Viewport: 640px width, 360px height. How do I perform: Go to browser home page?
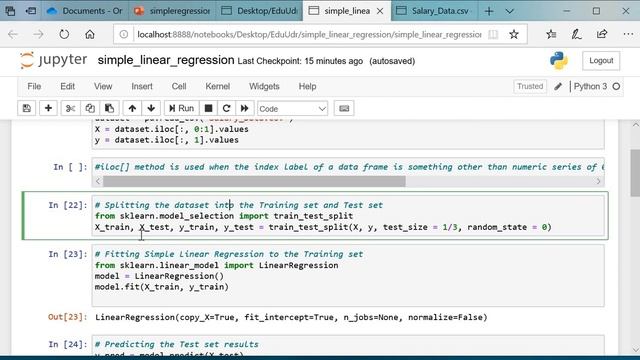tap(90, 35)
